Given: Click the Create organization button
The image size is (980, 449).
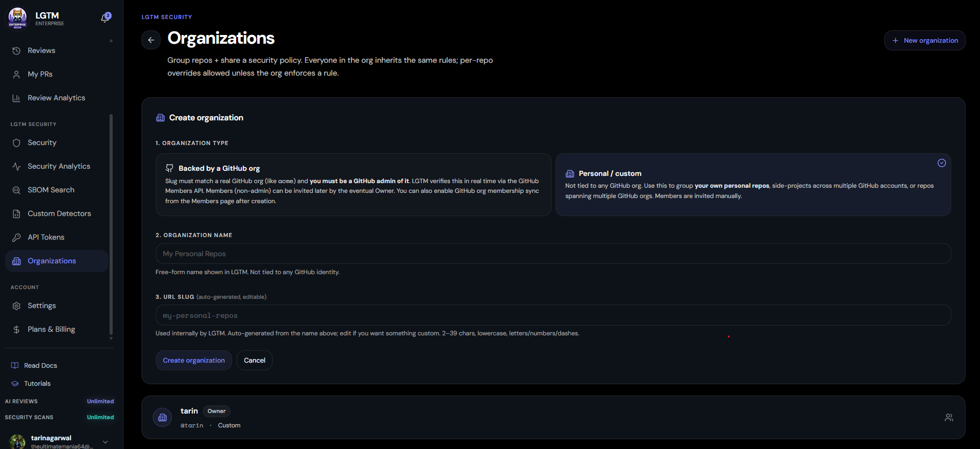Looking at the screenshot, I should point(194,361).
